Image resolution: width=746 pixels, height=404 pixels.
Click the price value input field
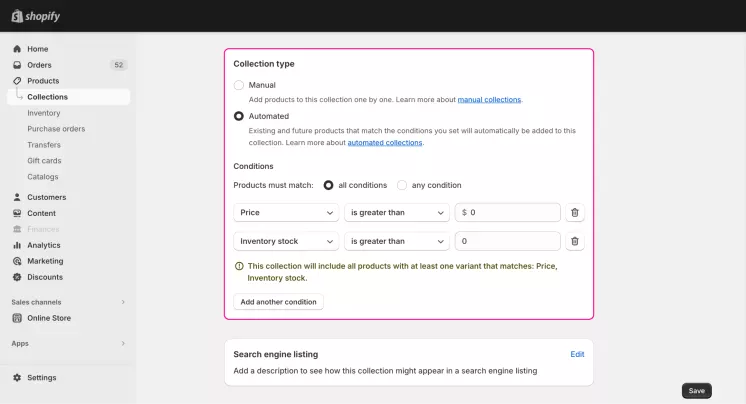tap(508, 213)
